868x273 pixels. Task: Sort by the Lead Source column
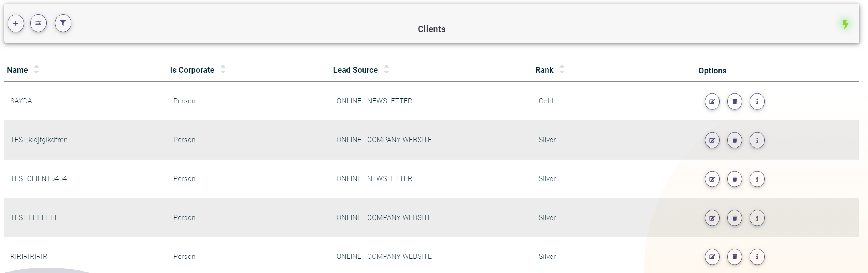387,69
